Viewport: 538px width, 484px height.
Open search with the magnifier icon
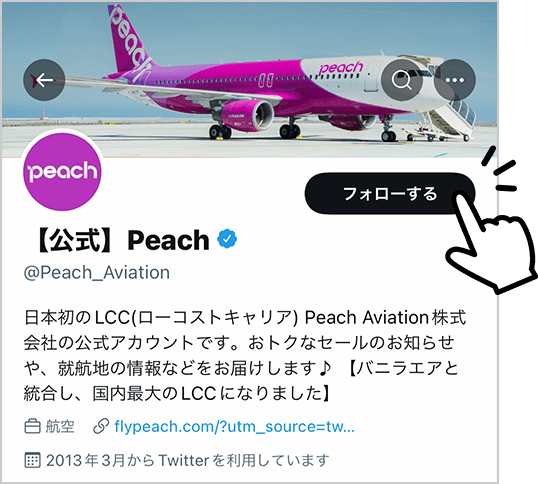(x=402, y=80)
